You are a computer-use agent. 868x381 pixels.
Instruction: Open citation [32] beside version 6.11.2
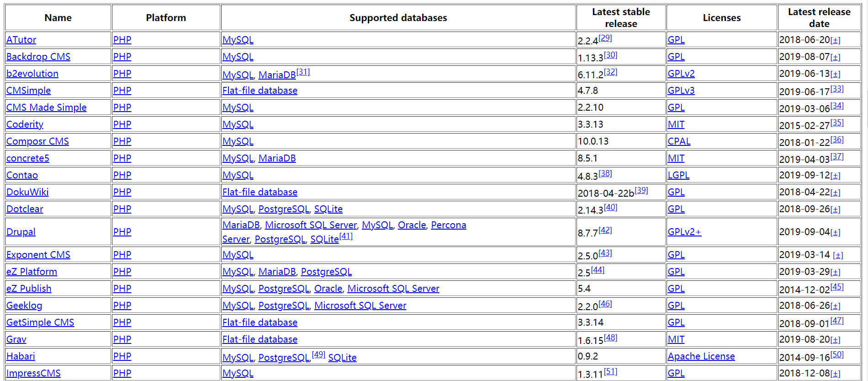click(x=610, y=72)
